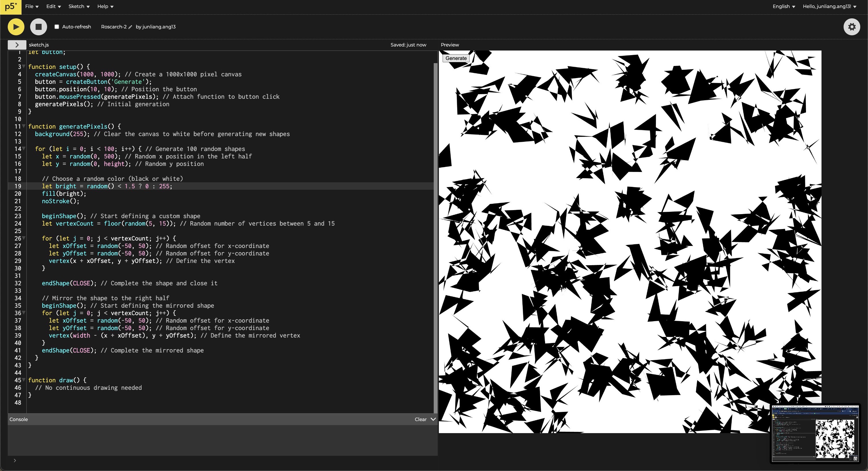Click the Generate button in preview
The height and width of the screenshot is (471, 868).
click(456, 58)
